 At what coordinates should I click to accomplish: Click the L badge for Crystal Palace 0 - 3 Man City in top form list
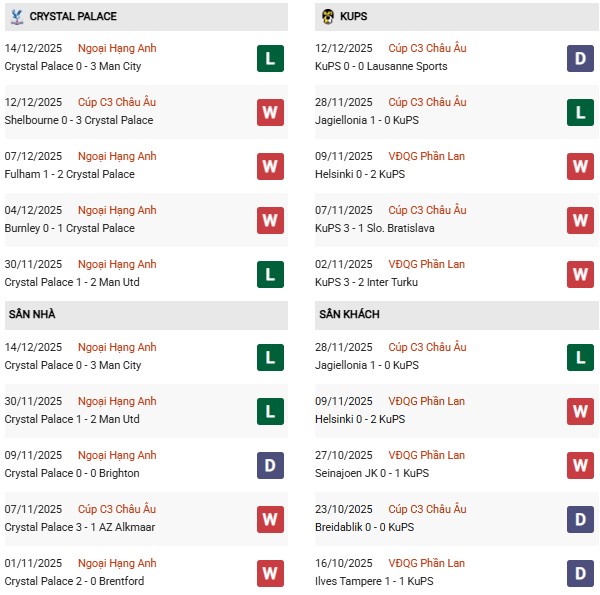[x=270, y=58]
